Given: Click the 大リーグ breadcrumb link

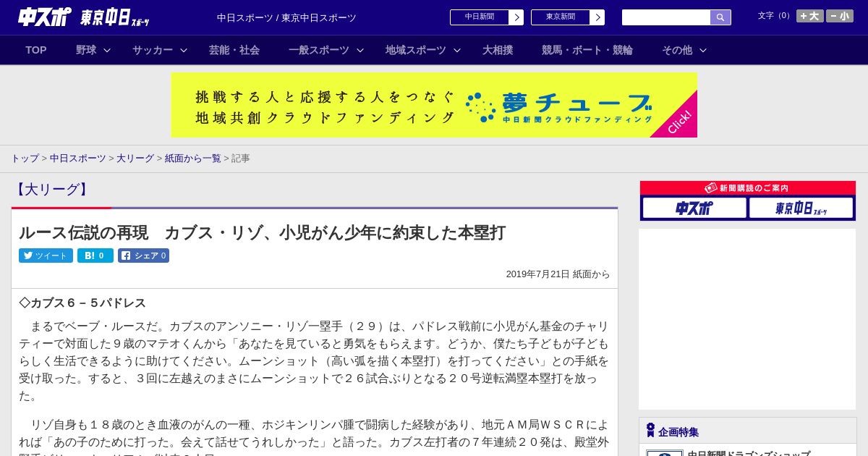Looking at the screenshot, I should [x=135, y=158].
